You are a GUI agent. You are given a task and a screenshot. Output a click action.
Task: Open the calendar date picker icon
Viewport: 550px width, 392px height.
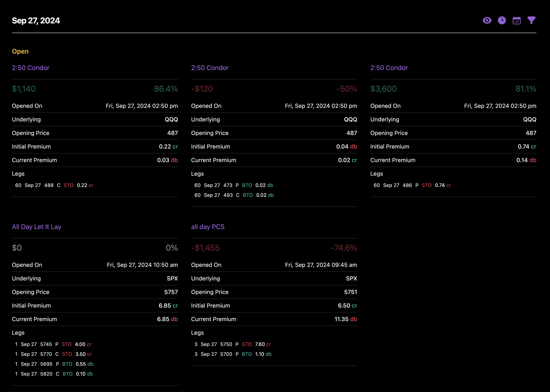click(516, 21)
